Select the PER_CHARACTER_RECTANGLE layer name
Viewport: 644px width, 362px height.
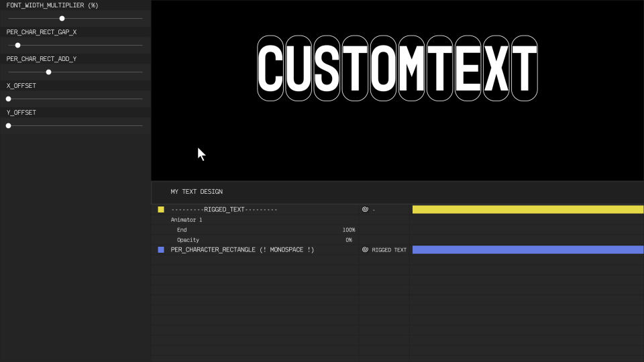[x=242, y=249]
